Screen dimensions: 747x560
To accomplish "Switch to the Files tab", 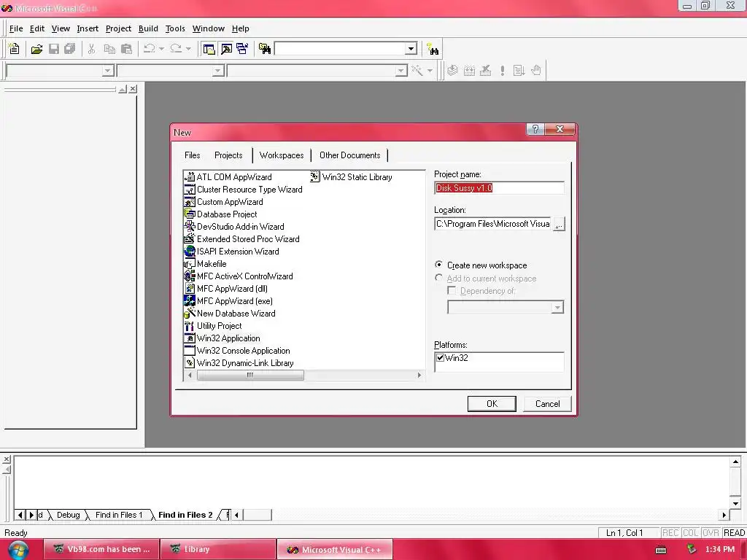I will [192, 155].
